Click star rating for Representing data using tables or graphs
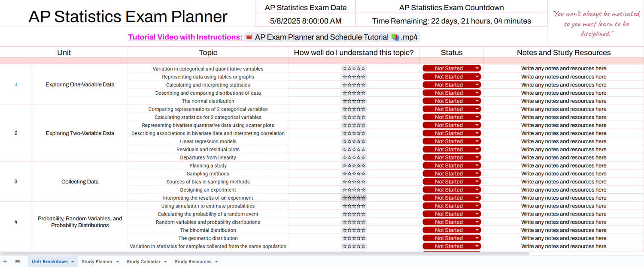The height and width of the screenshot is (267, 644). [354, 77]
